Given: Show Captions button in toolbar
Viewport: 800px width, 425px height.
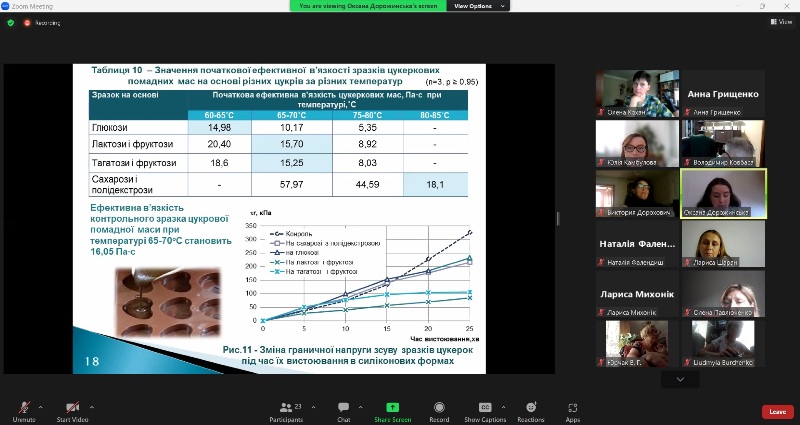Looking at the screenshot, I should [x=485, y=411].
